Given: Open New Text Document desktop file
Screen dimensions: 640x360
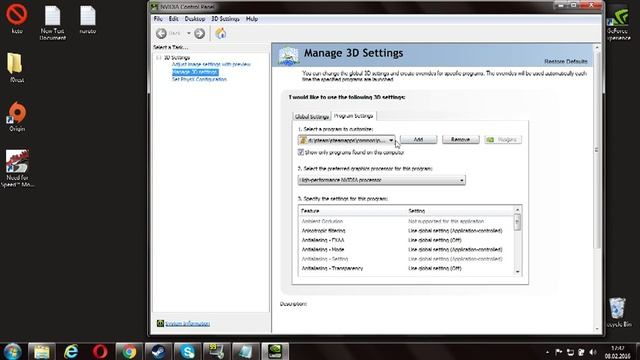Looking at the screenshot, I should (53, 22).
